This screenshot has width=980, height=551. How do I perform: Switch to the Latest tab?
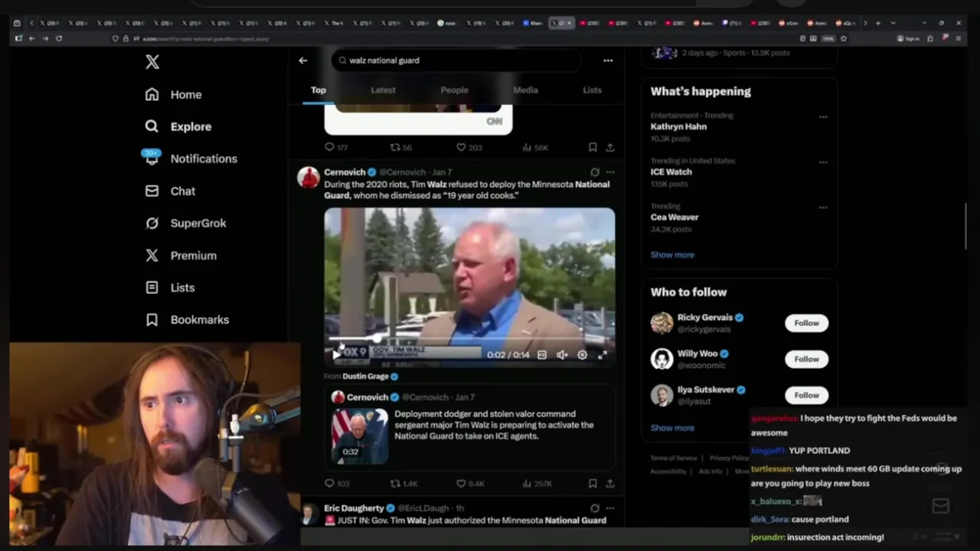[x=383, y=90]
